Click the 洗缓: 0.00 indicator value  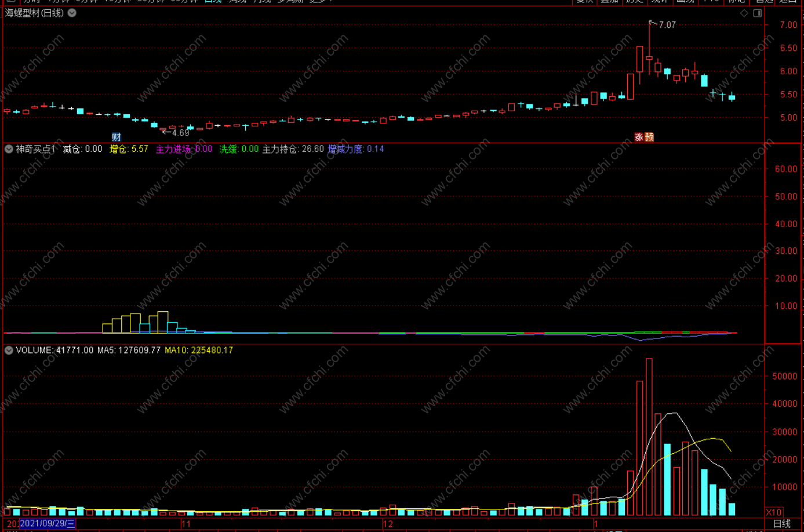coord(239,149)
